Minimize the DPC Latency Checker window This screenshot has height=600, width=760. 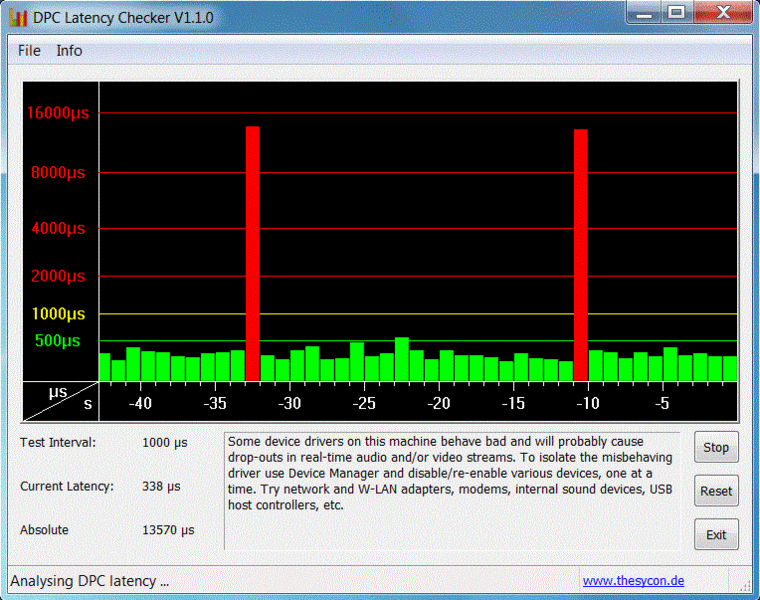[644, 13]
